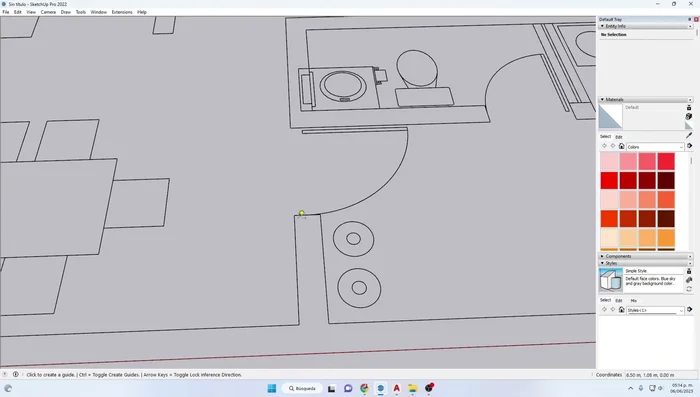Screen dimensions: 700x397
Task: Collapse the Entity Info panel
Action: click(602, 26)
